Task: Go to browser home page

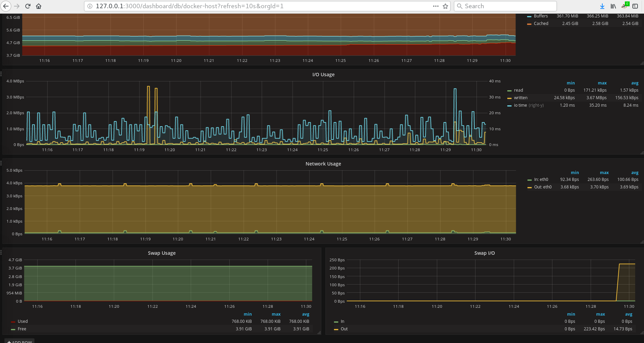Action: [x=39, y=6]
